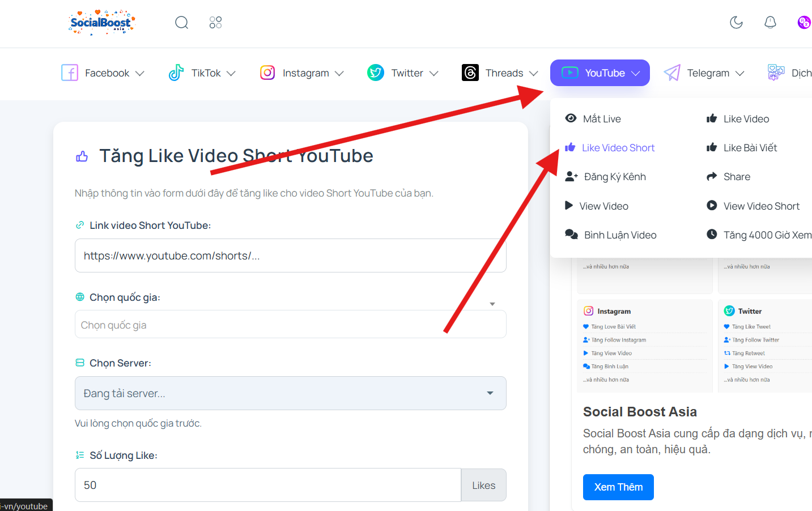Click thumbs-up icon beside Like Bài Viết
812x511 pixels.
click(712, 147)
